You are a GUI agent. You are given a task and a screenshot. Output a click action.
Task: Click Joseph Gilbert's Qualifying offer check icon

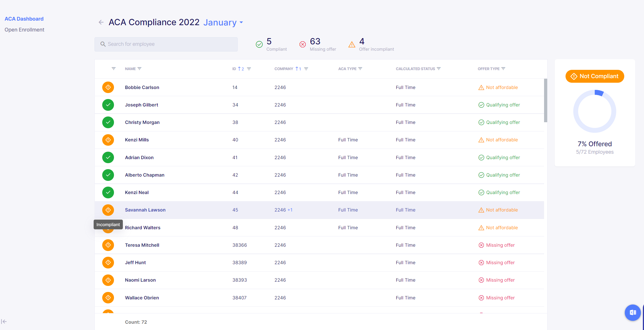coord(481,105)
